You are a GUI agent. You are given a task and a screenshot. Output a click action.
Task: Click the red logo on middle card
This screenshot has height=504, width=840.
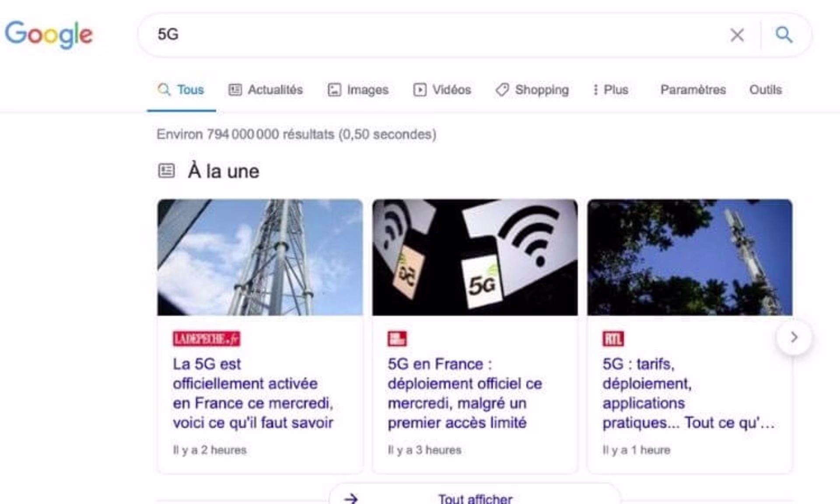397,339
